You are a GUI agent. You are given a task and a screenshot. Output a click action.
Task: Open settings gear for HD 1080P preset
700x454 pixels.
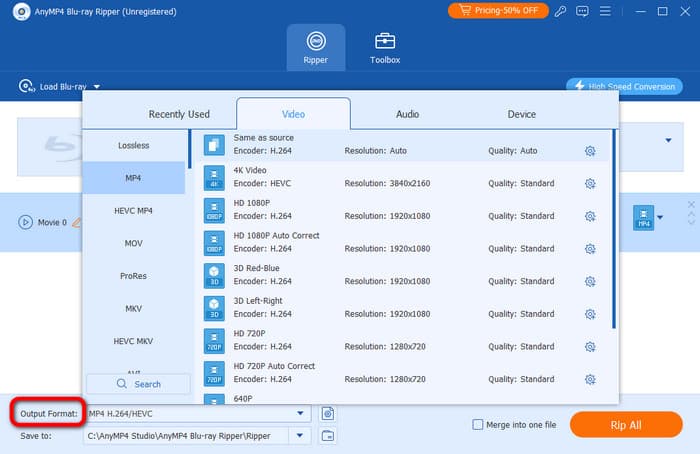[590, 216]
